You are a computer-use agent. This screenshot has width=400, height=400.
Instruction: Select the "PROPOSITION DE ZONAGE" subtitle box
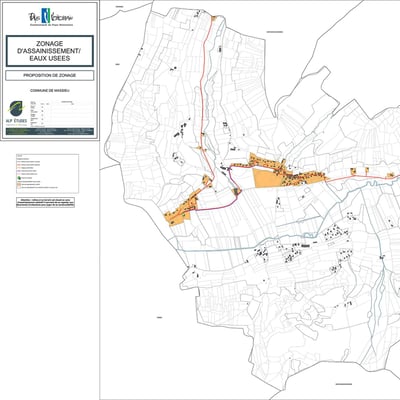pyautogui.click(x=50, y=76)
